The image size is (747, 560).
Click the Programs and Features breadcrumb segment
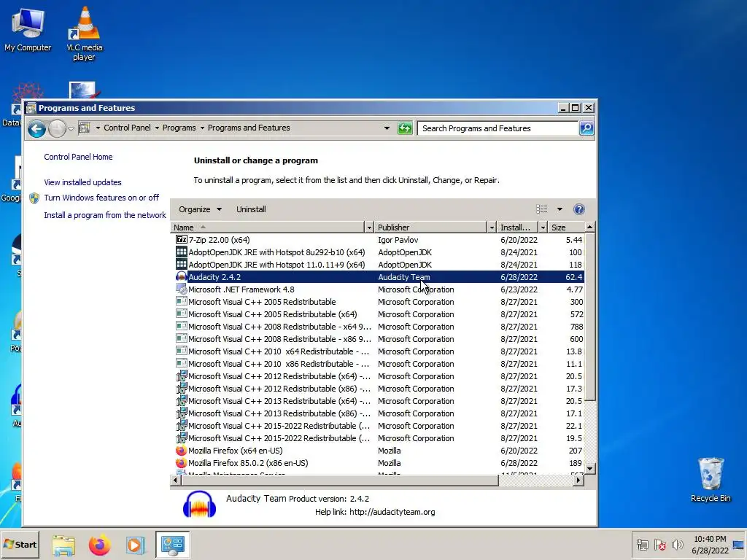[249, 128]
